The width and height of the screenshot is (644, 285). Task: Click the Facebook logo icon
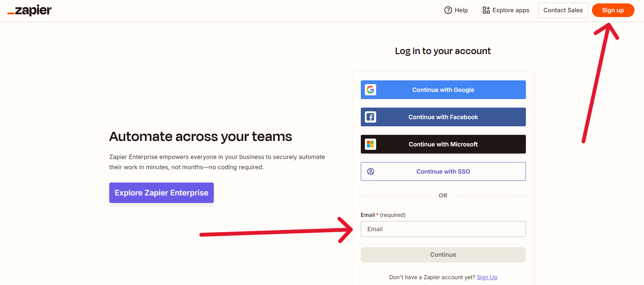click(x=370, y=117)
